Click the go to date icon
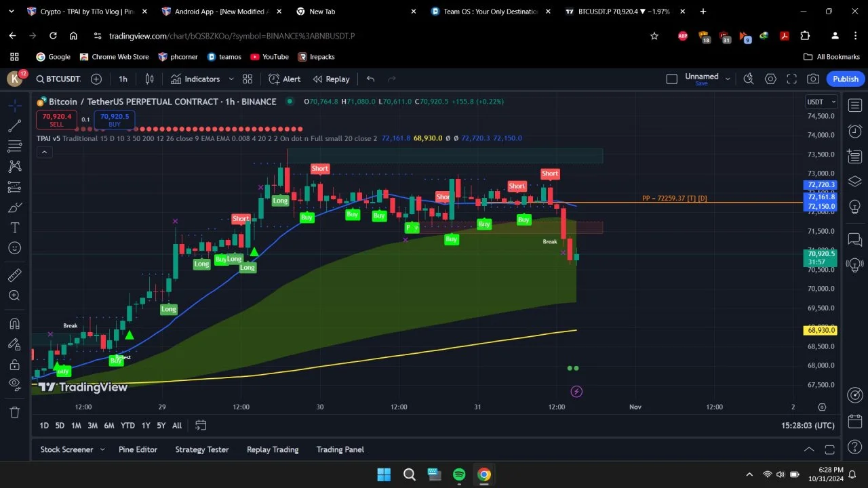The width and height of the screenshot is (868, 488). 201,426
